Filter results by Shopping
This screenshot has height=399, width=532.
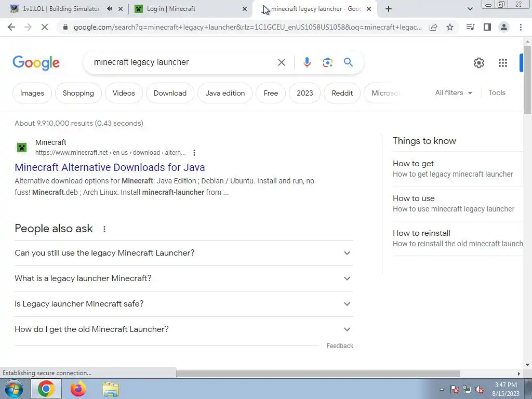pos(78,93)
